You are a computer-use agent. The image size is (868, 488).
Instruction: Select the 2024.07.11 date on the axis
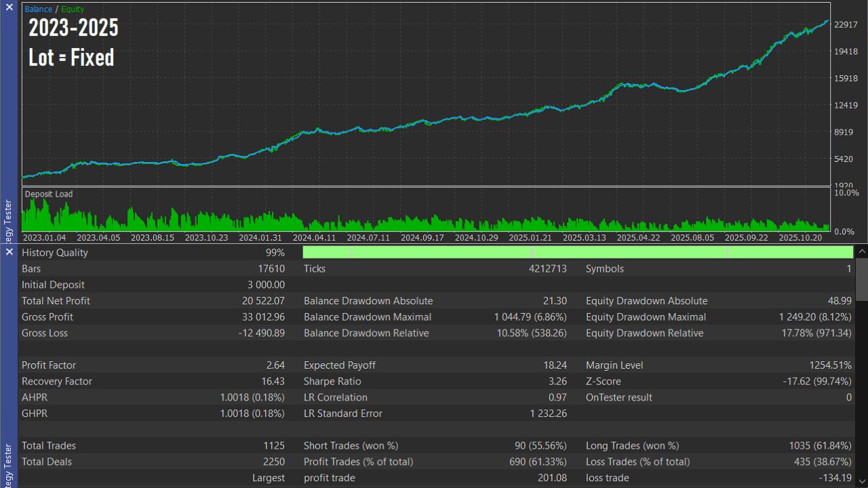368,238
